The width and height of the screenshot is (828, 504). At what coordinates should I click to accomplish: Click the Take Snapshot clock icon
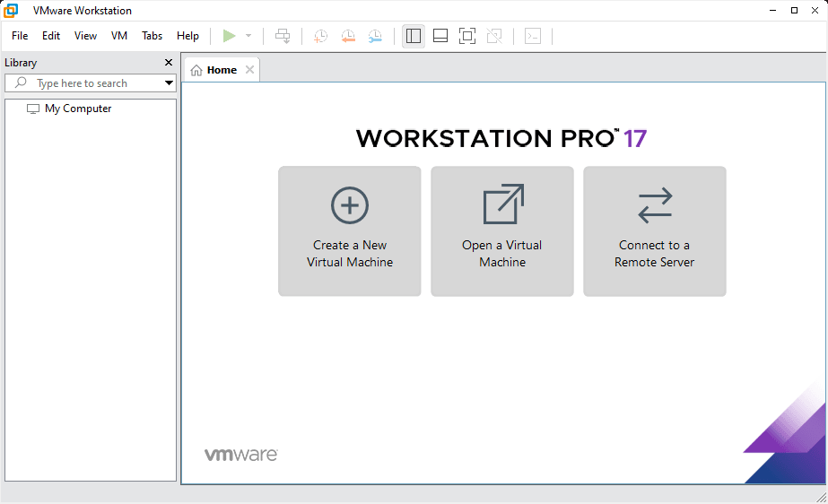pos(320,36)
